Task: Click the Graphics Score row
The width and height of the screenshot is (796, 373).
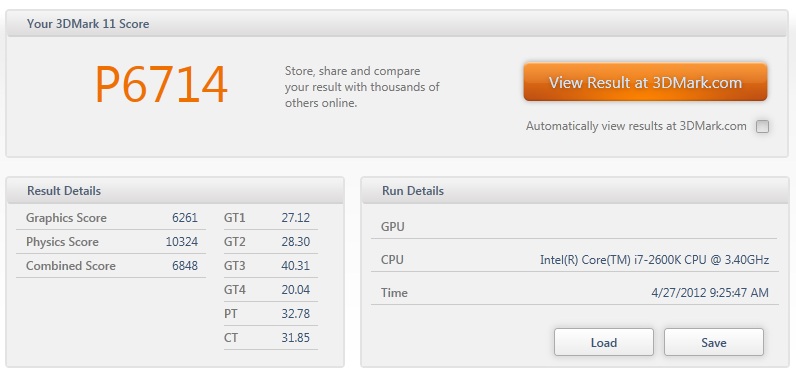Action: point(111,218)
